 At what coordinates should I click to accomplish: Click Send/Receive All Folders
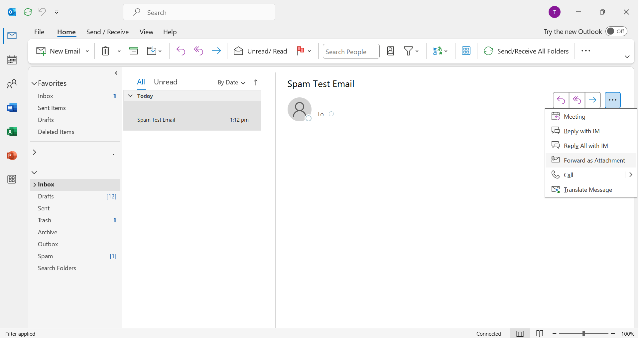pyautogui.click(x=526, y=51)
